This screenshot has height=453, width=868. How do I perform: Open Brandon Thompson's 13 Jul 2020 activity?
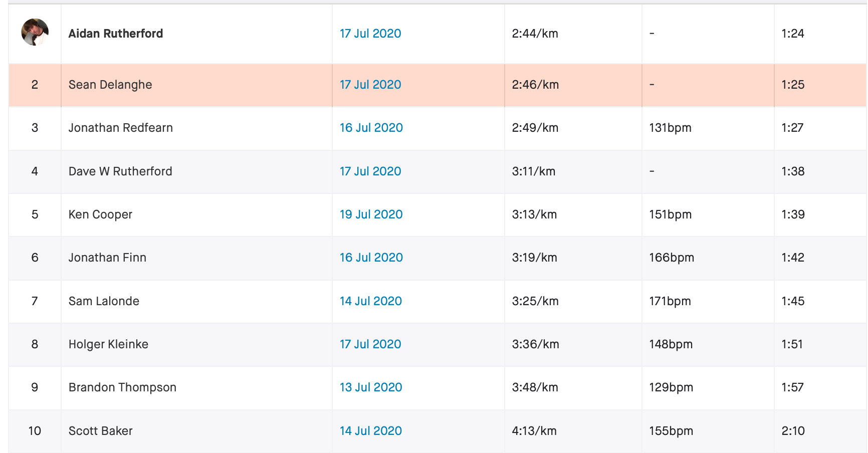point(371,387)
